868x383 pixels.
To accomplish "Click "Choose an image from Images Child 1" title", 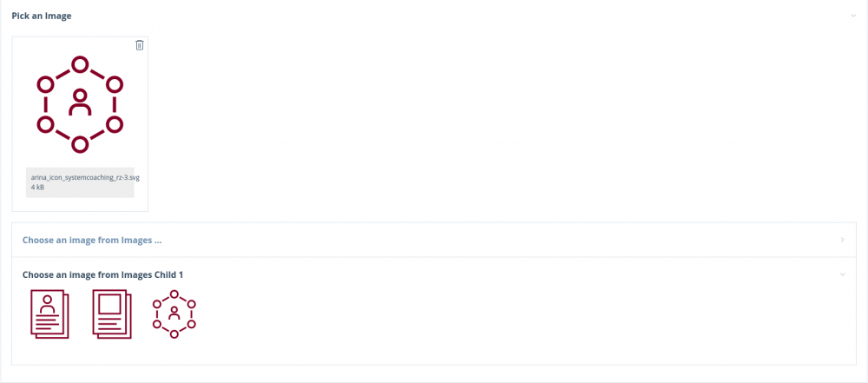I will 102,274.
